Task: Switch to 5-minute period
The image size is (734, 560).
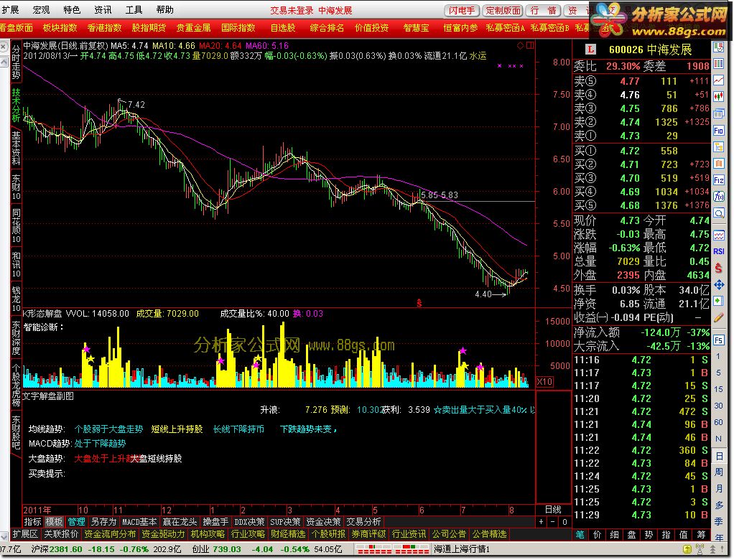Action: point(718,373)
